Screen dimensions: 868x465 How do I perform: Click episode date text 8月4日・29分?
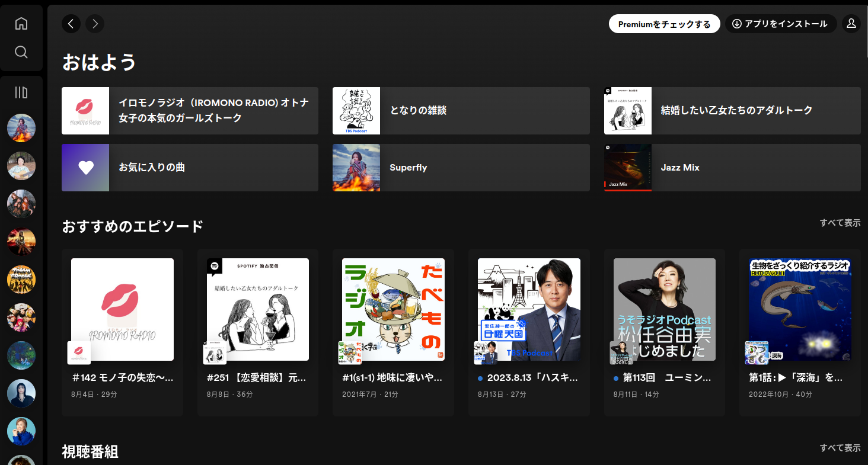tap(94, 394)
